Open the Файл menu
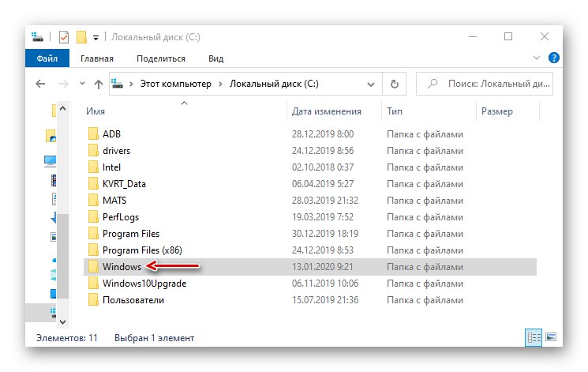This screenshot has width=588, height=372. pos(48,58)
